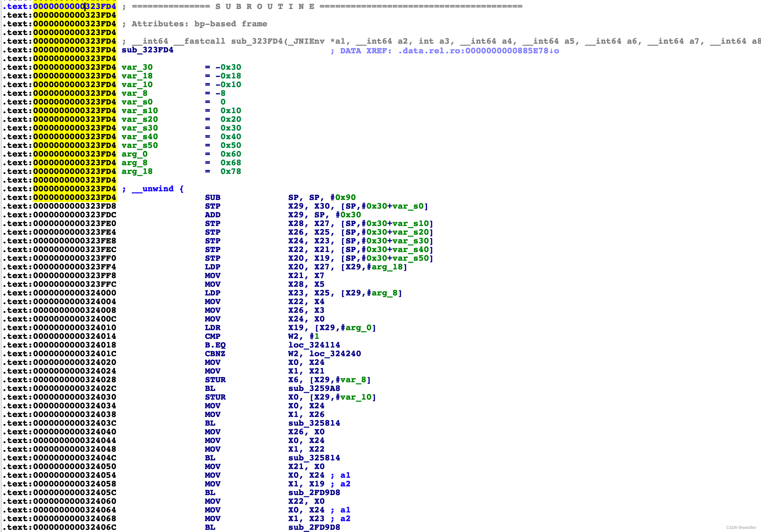Click the a2 comment at 324058
The width and height of the screenshot is (761, 532).
[x=345, y=484]
